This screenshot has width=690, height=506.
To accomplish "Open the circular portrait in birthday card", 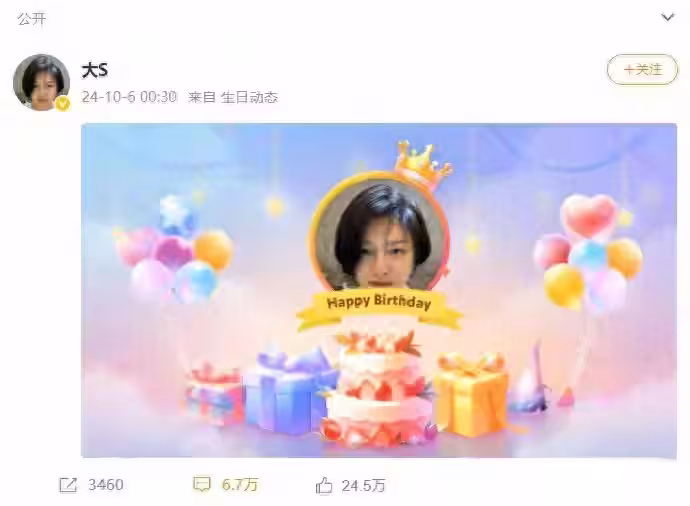I will pos(379,234).
